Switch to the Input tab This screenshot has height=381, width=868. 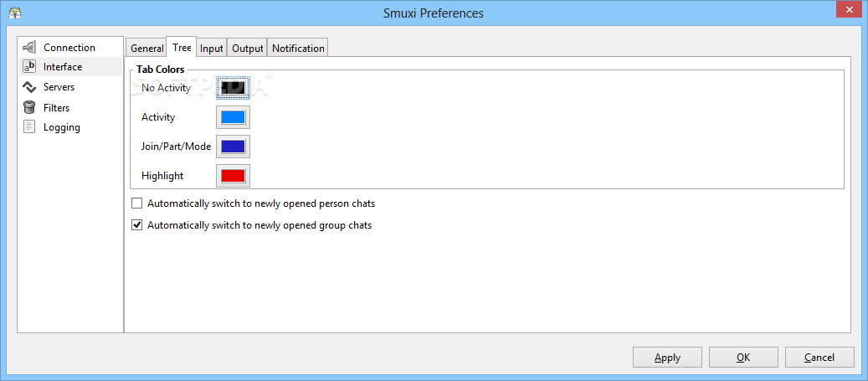pos(212,49)
